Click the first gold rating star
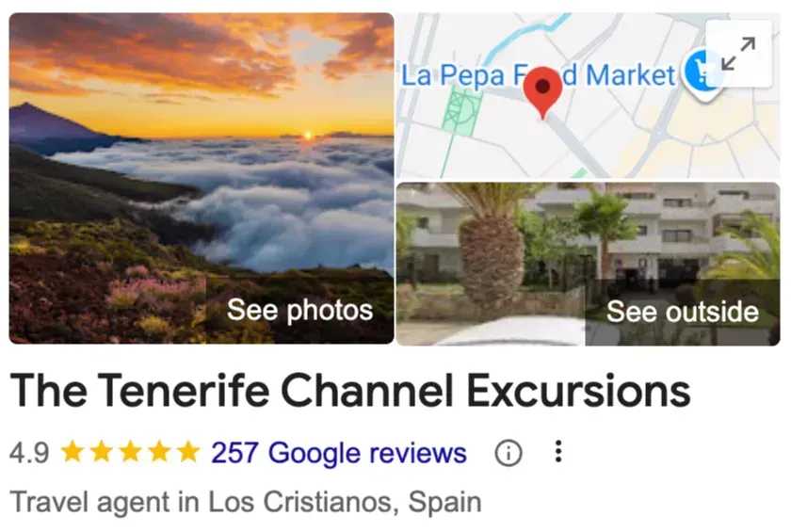 (x=73, y=452)
